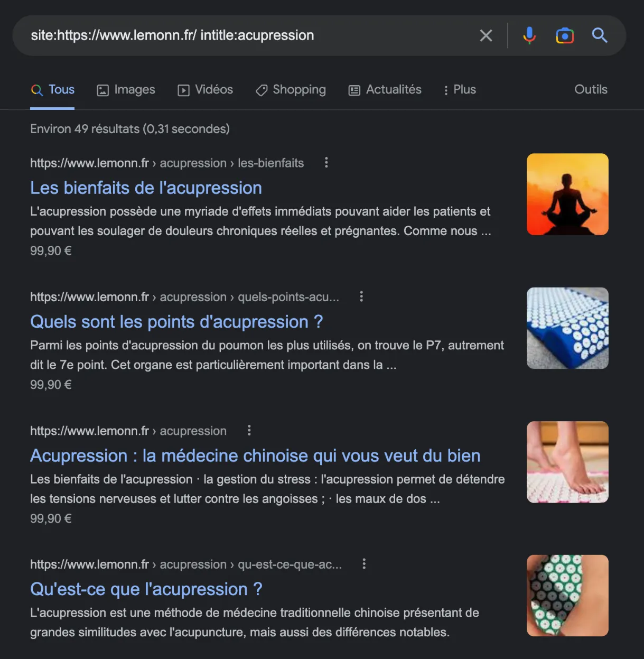Clear the search query with the X icon

pyautogui.click(x=486, y=35)
